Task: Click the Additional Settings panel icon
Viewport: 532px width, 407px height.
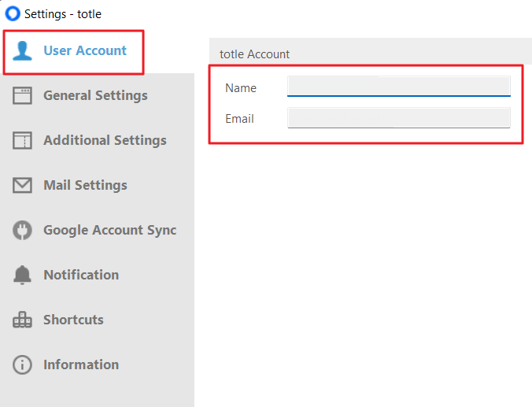Action: click(x=22, y=141)
